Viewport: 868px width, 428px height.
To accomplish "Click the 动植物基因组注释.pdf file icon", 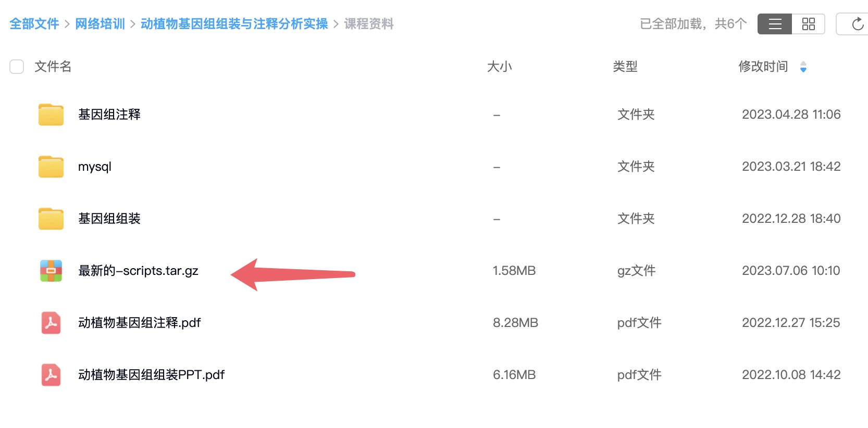I will pos(51,323).
